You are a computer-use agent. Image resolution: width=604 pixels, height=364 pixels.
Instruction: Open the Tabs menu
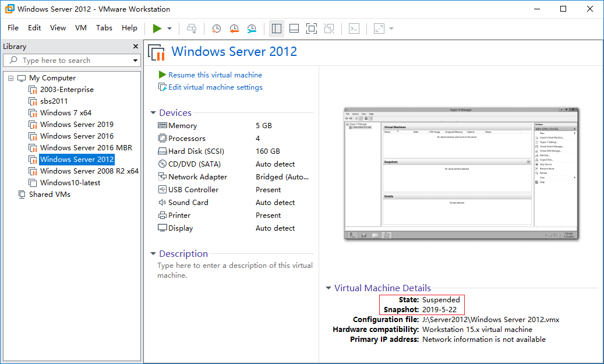click(104, 28)
